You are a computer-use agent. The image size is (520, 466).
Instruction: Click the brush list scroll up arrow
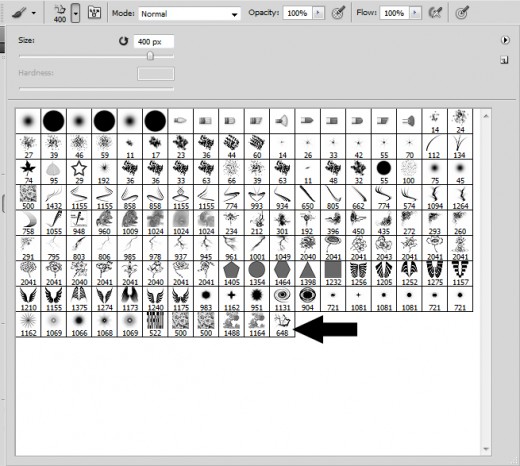point(486,116)
